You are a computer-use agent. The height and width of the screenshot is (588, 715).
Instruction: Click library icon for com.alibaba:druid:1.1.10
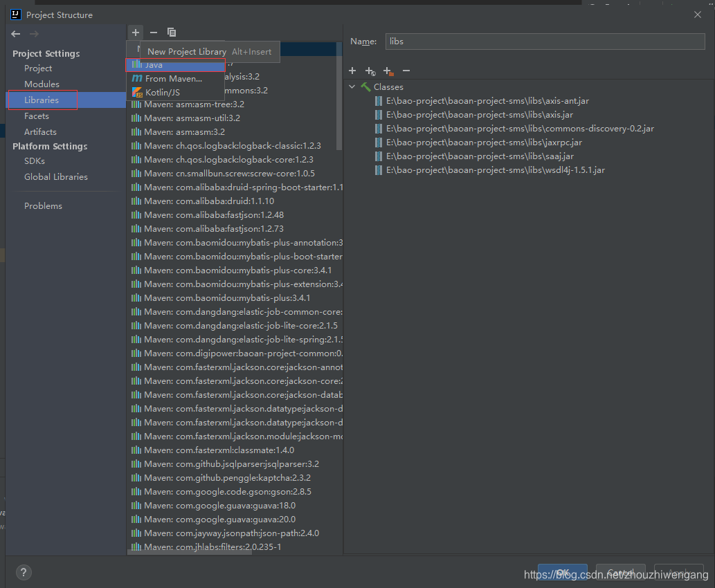[136, 201]
